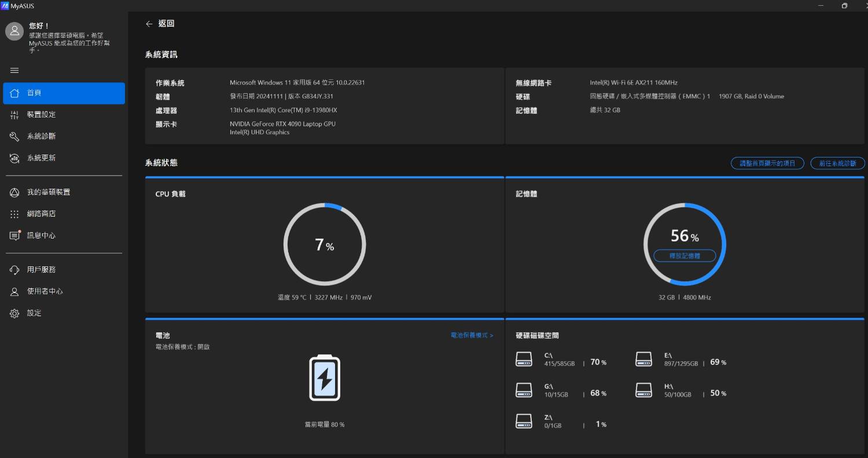
Task: Click 前往系統診斷 button
Action: click(x=837, y=163)
